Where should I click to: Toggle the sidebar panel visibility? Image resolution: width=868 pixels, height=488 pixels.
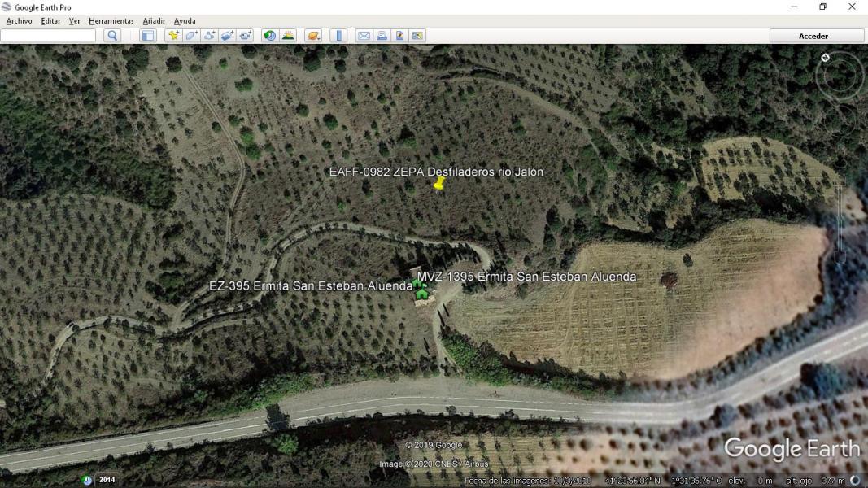[147, 36]
